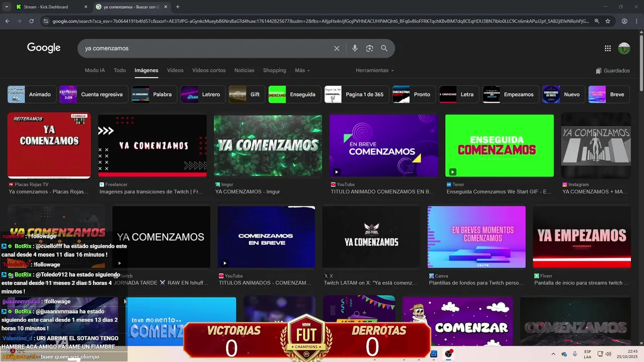Open the browser zoom magnifier icon

597,21
